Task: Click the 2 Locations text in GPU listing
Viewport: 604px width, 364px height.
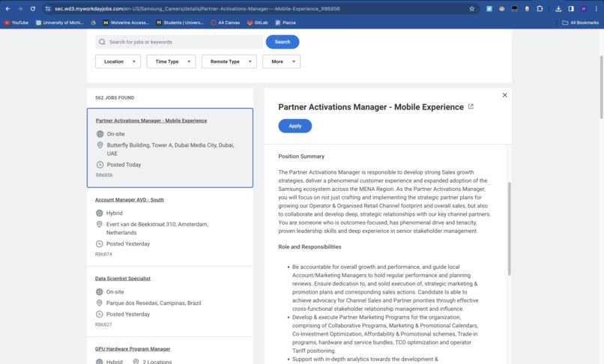Action: [x=157, y=362]
